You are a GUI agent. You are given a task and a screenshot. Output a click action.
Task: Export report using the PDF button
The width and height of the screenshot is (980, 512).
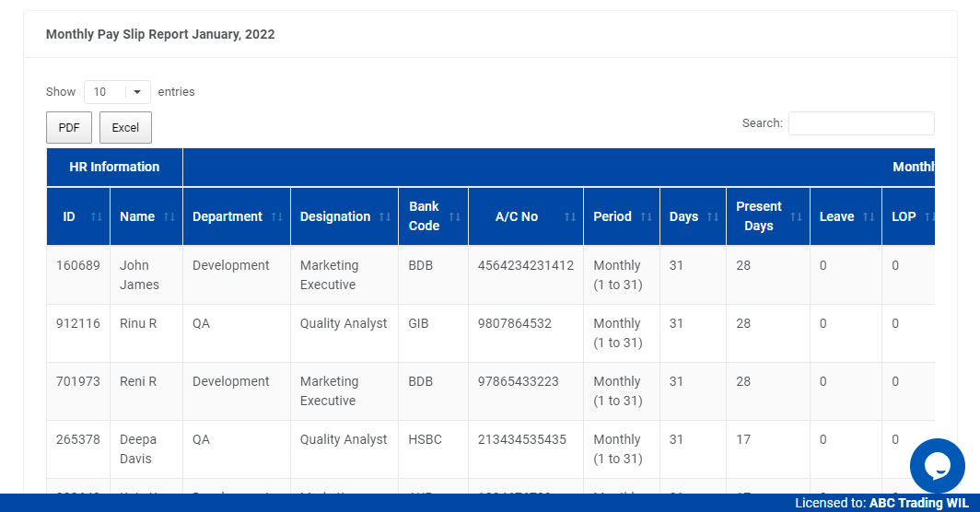tap(69, 128)
